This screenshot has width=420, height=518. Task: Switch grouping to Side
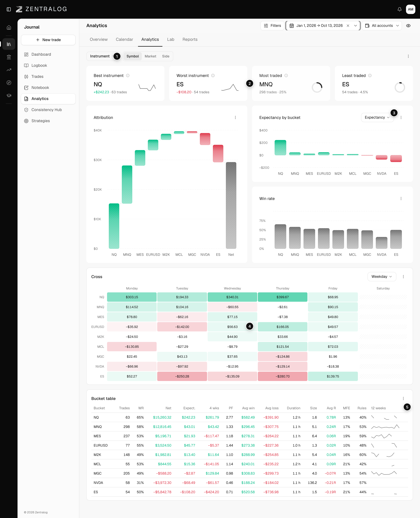(166, 56)
